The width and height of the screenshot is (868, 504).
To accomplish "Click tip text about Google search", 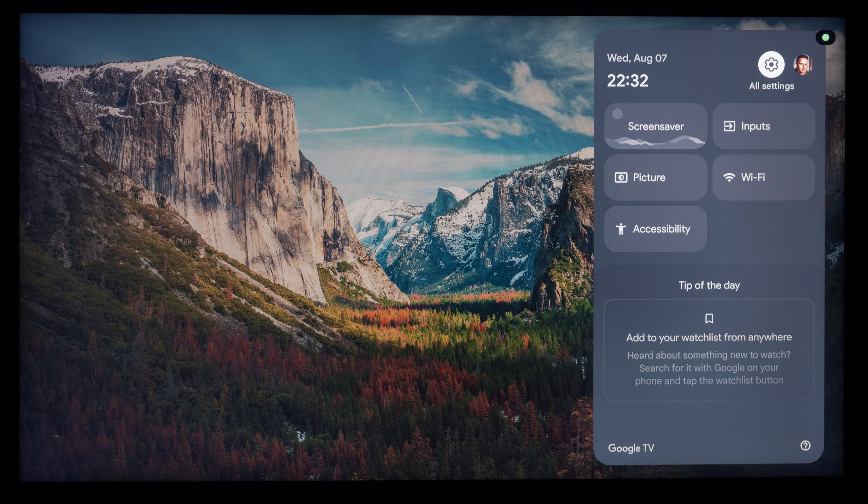I will point(709,368).
